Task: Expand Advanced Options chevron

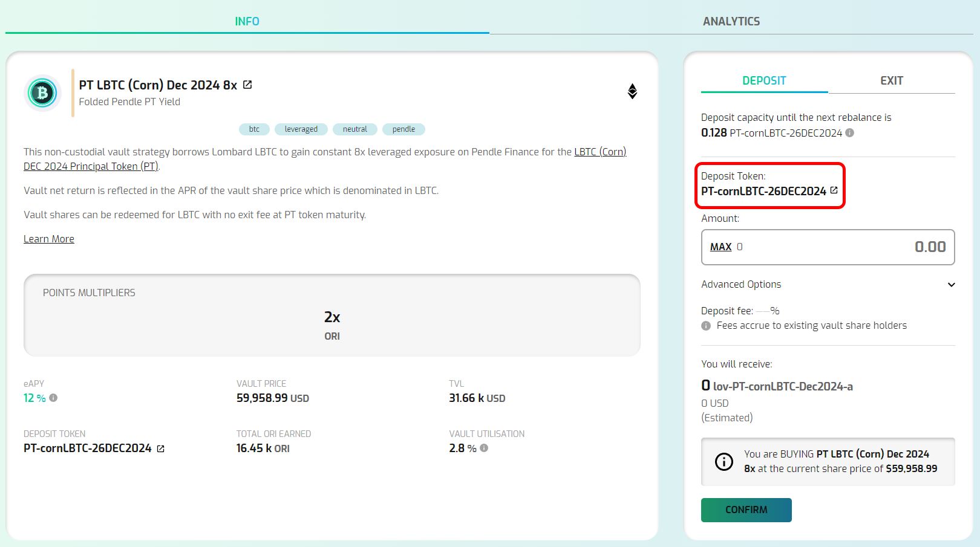Action: click(951, 285)
